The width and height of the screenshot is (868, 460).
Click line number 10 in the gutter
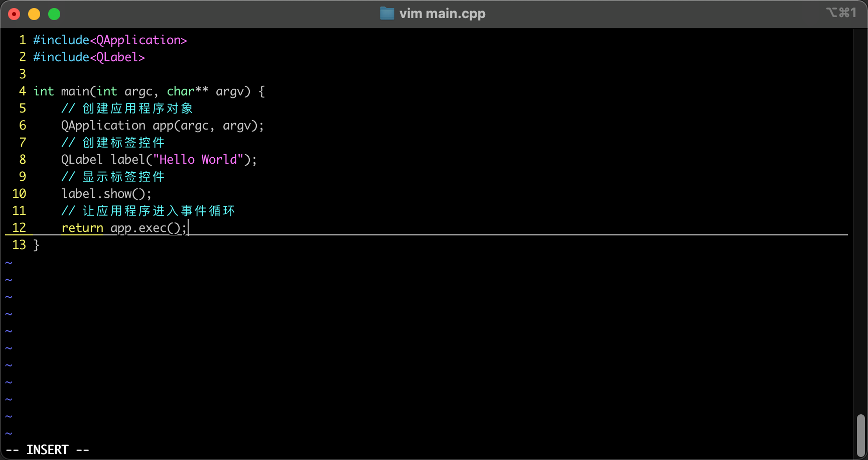click(x=19, y=194)
